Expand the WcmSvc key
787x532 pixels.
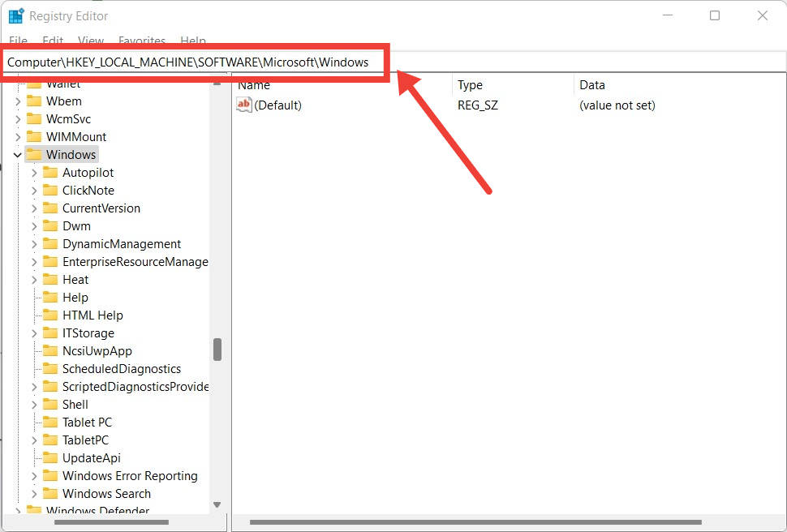pos(18,119)
